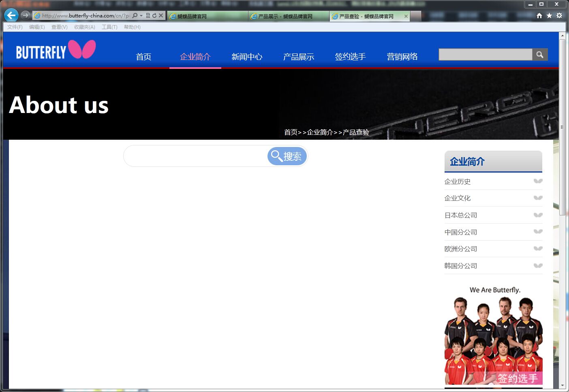Screen dimensions: 569x392
Task: Open 欧洲分公司 in sidebar
Action: point(461,249)
